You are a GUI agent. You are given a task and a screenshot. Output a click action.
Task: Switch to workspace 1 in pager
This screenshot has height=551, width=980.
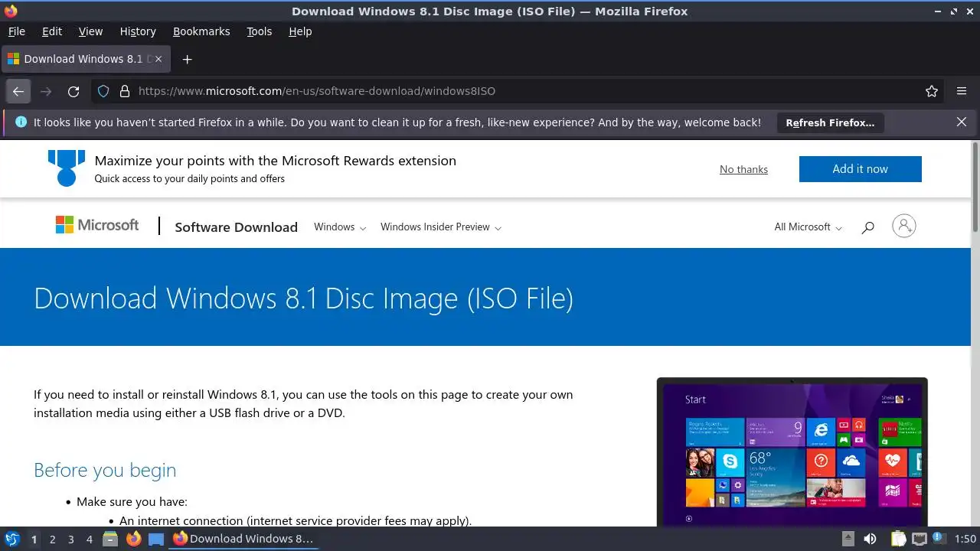(34, 540)
